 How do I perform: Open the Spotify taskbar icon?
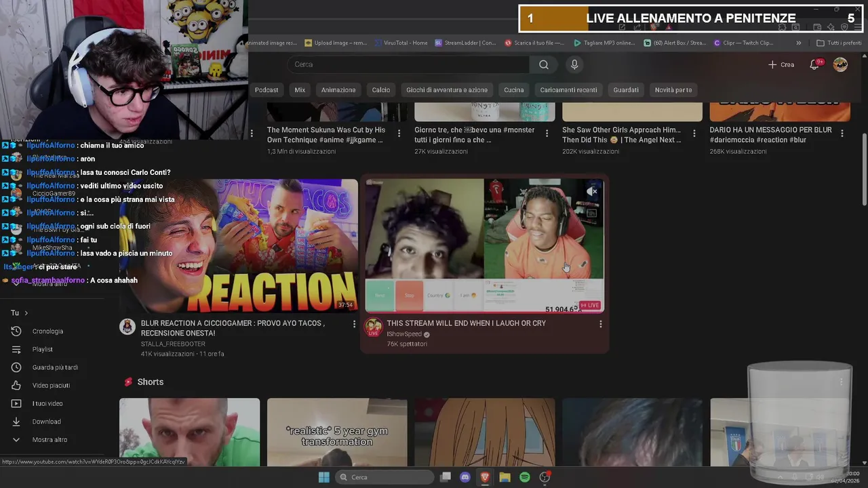tap(525, 477)
